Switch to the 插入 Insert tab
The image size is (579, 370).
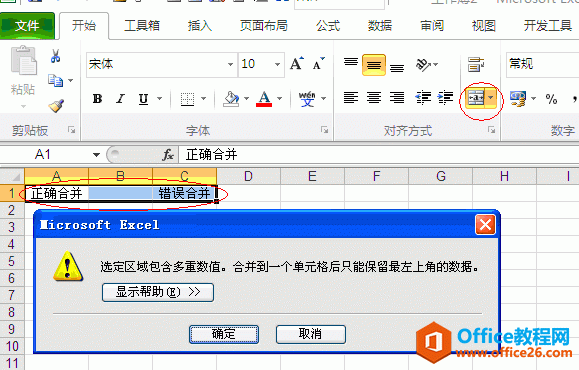point(200,25)
